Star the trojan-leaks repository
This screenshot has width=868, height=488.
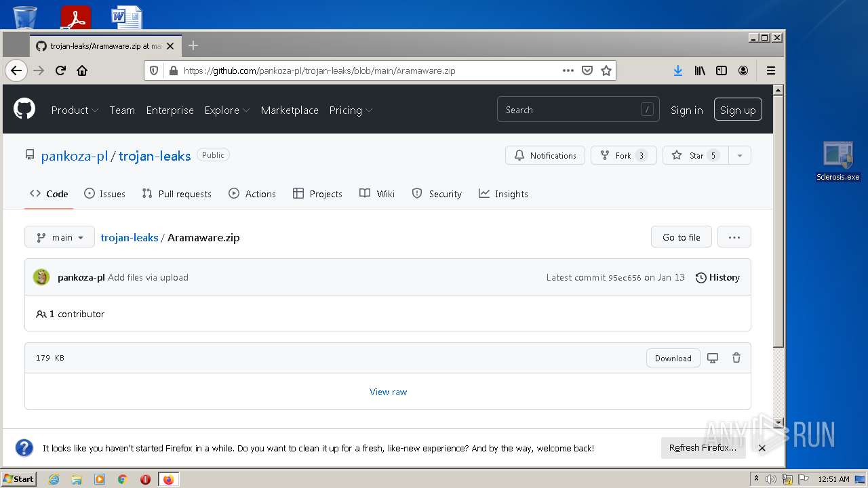(x=696, y=155)
